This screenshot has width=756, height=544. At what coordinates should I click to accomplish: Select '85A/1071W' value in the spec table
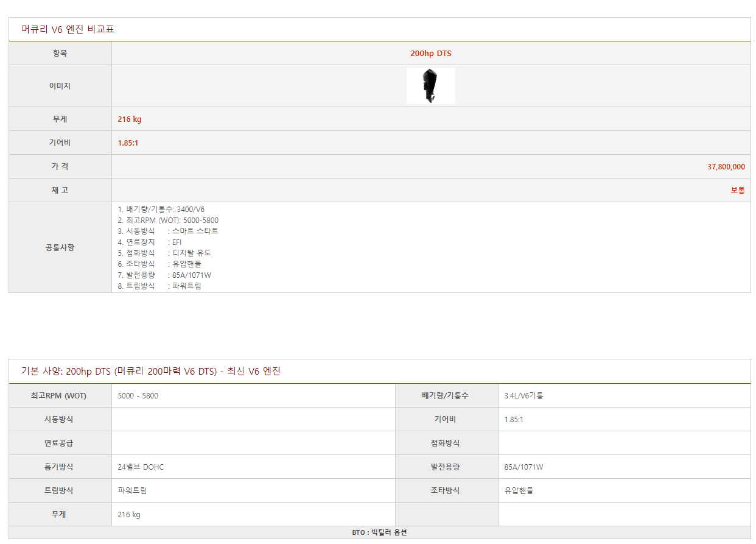tap(524, 467)
